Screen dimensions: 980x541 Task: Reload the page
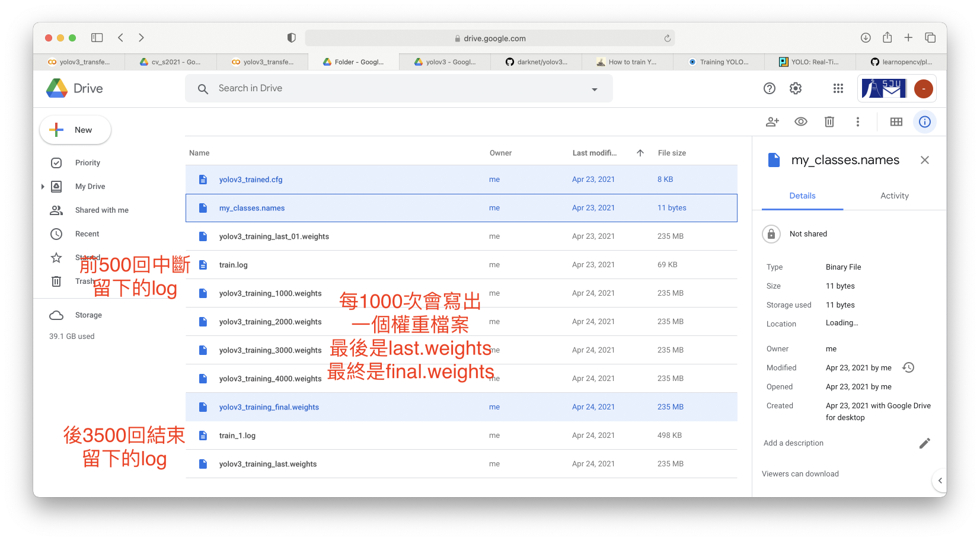[x=667, y=39]
